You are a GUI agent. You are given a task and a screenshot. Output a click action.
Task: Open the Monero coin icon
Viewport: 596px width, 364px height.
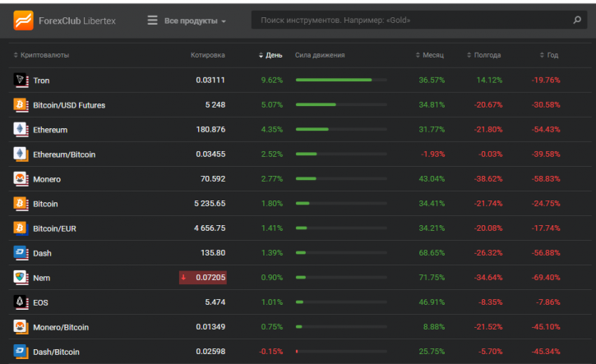(21, 179)
